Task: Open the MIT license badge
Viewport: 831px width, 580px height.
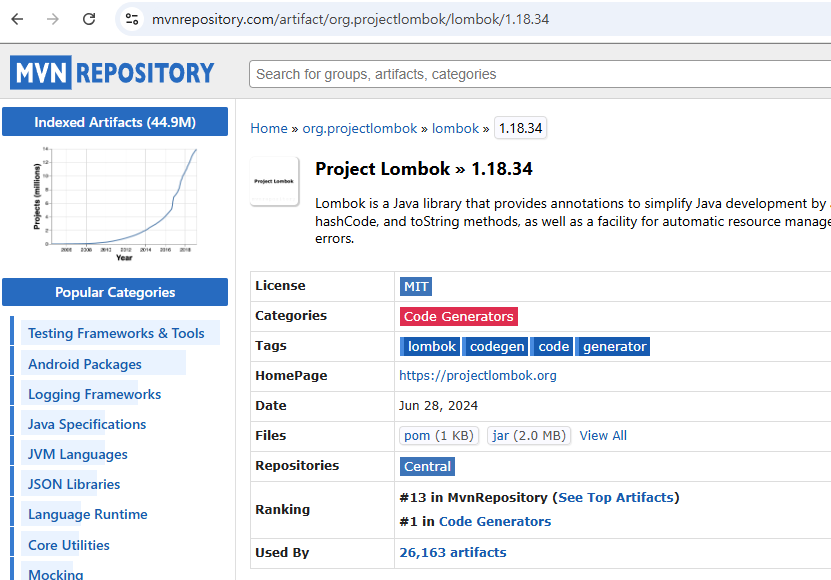Action: point(416,287)
